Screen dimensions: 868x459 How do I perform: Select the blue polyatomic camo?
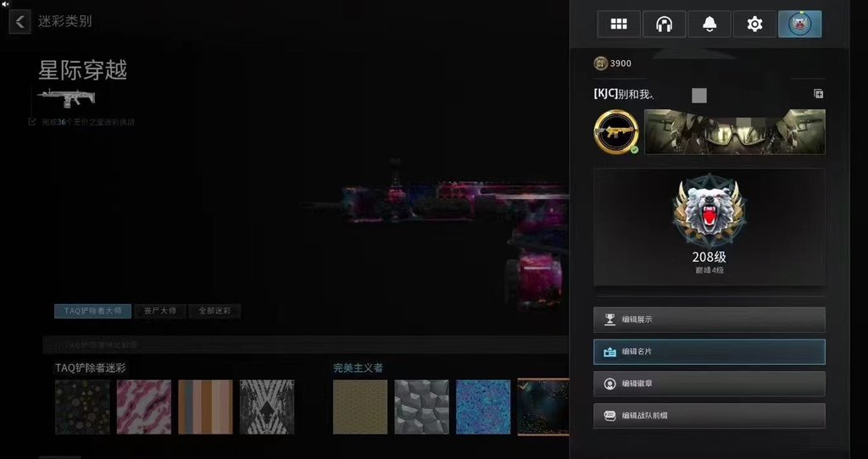pyautogui.click(x=483, y=407)
